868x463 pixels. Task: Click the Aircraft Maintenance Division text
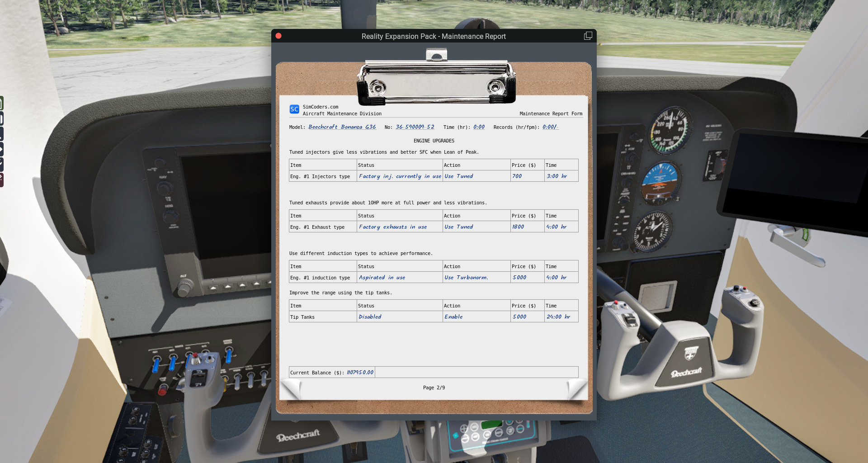tap(342, 114)
